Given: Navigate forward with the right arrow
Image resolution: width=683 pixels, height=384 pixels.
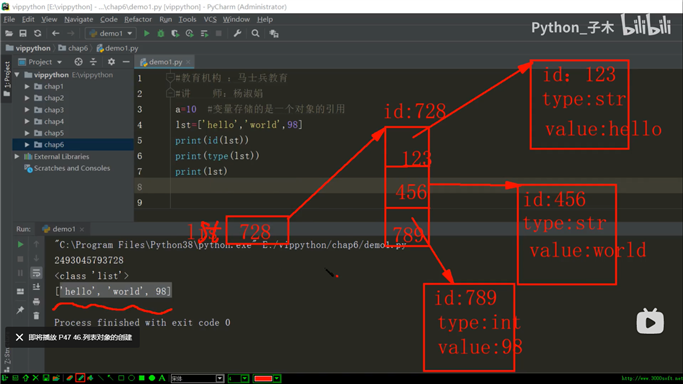Looking at the screenshot, I should point(70,34).
